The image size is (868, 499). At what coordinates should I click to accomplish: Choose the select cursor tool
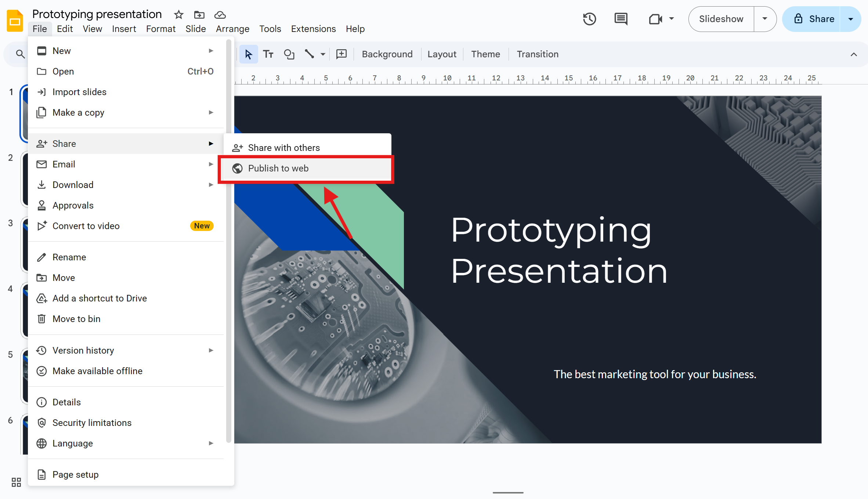click(x=249, y=54)
